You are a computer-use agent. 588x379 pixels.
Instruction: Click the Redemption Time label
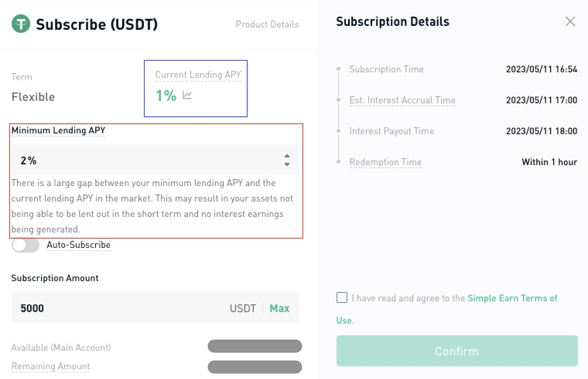[x=385, y=162]
